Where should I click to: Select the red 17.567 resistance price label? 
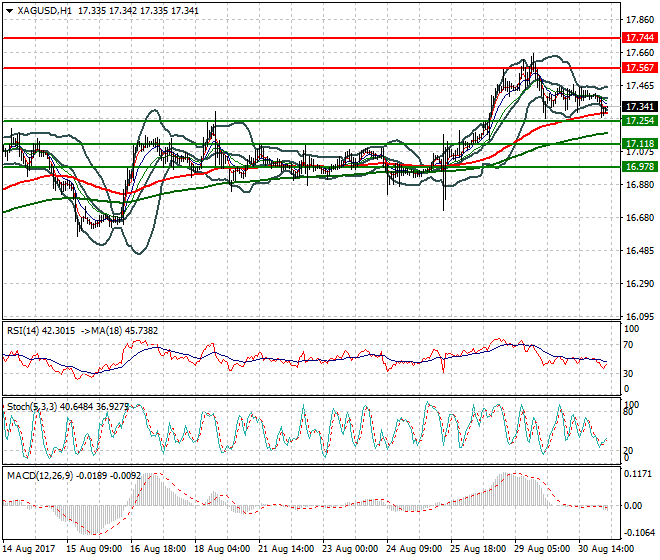pos(639,68)
